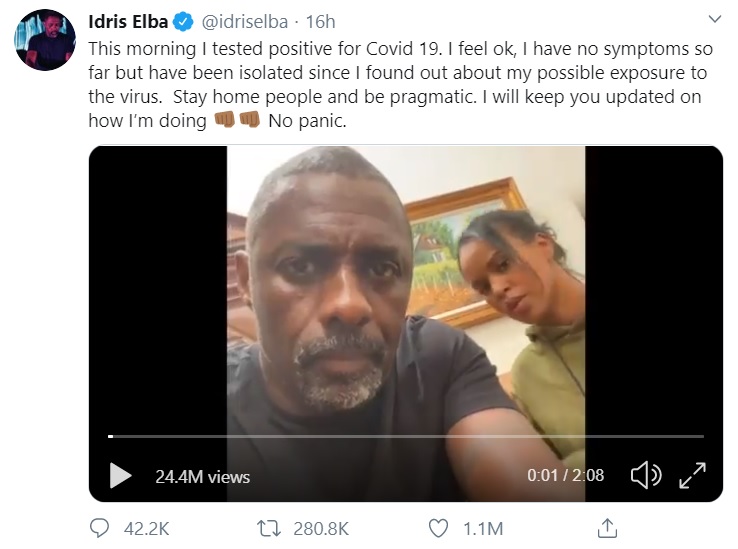Click the 1.1M likes count

(x=481, y=527)
